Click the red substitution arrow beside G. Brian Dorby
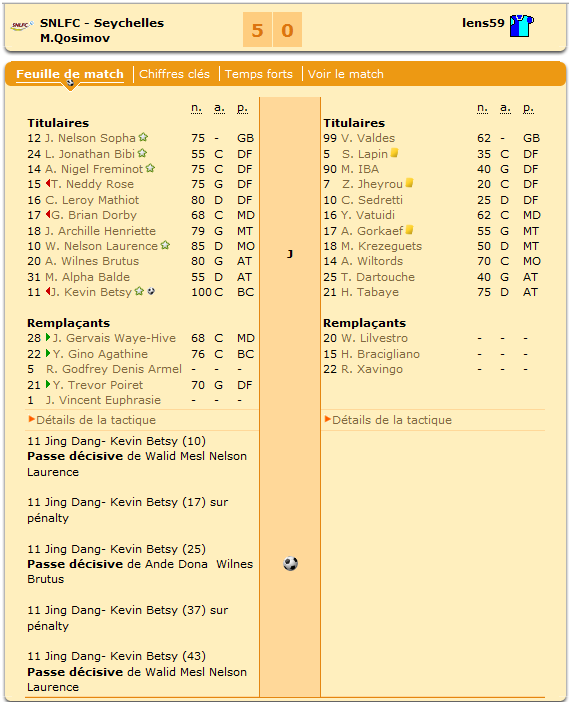The width and height of the screenshot is (571, 702). (48, 214)
